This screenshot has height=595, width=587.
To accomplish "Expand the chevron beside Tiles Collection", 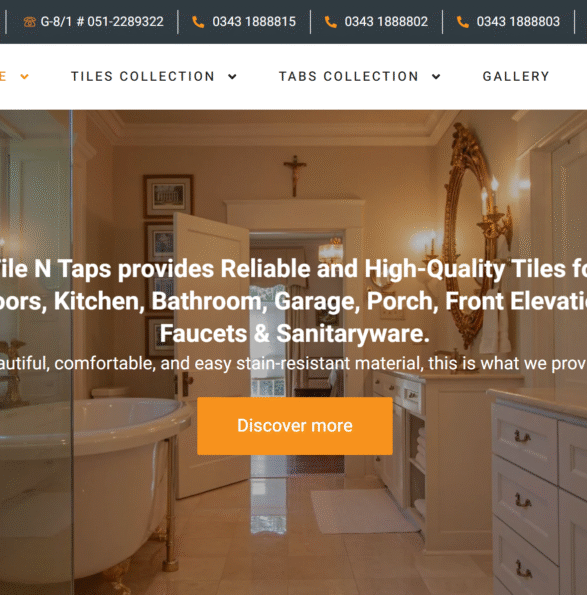I will [232, 77].
